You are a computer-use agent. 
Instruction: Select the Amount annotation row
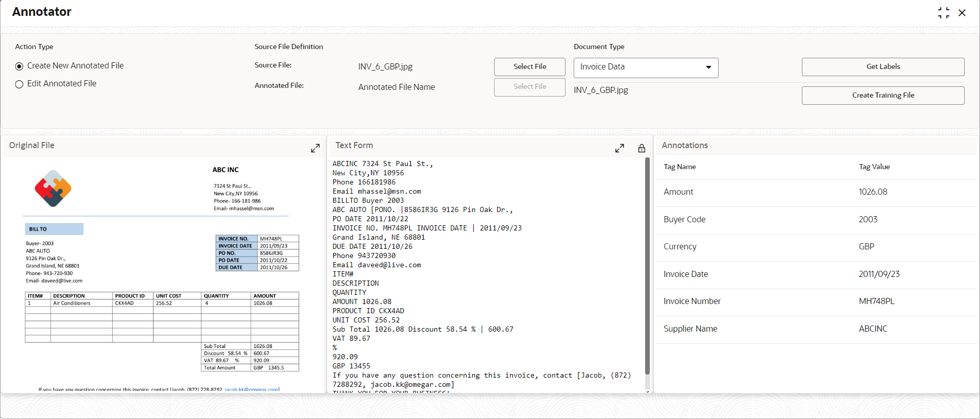tap(816, 192)
